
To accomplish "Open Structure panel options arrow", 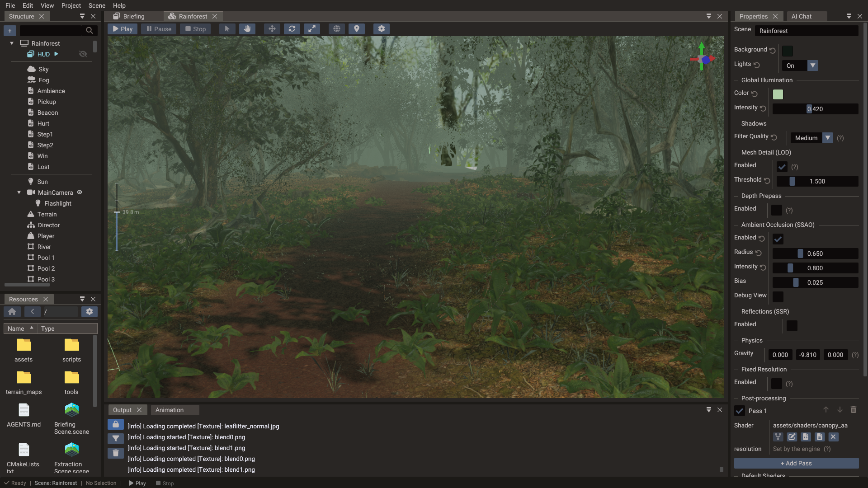I will tap(82, 16).
